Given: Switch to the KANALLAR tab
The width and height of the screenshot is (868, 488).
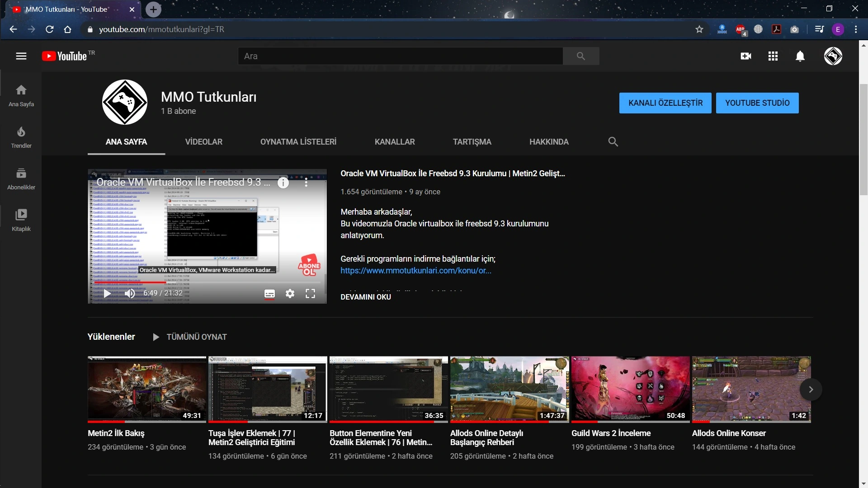Looking at the screenshot, I should 395,142.
